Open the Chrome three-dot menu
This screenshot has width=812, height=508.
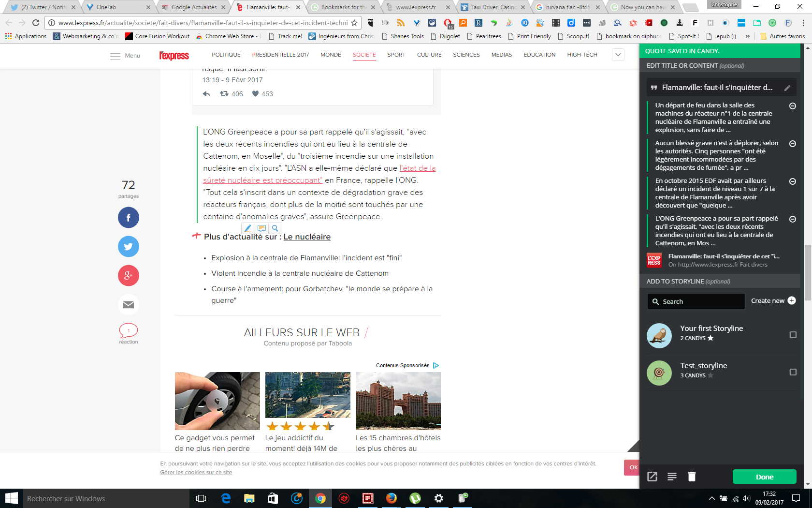803,23
